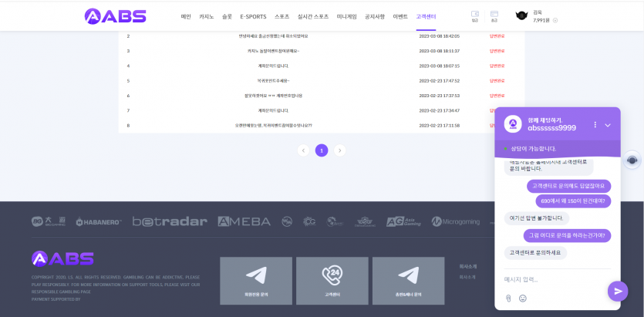Click the Betradar provider logo
The height and width of the screenshot is (317, 644).
[170, 221]
